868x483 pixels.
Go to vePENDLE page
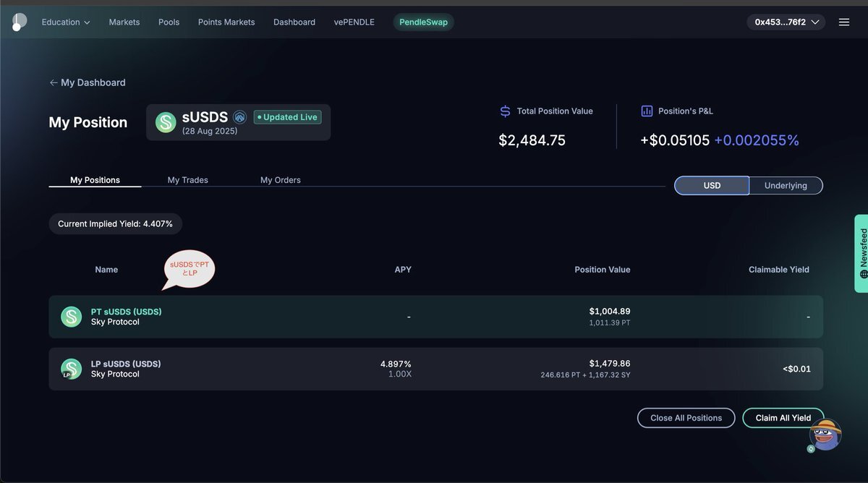[354, 22]
